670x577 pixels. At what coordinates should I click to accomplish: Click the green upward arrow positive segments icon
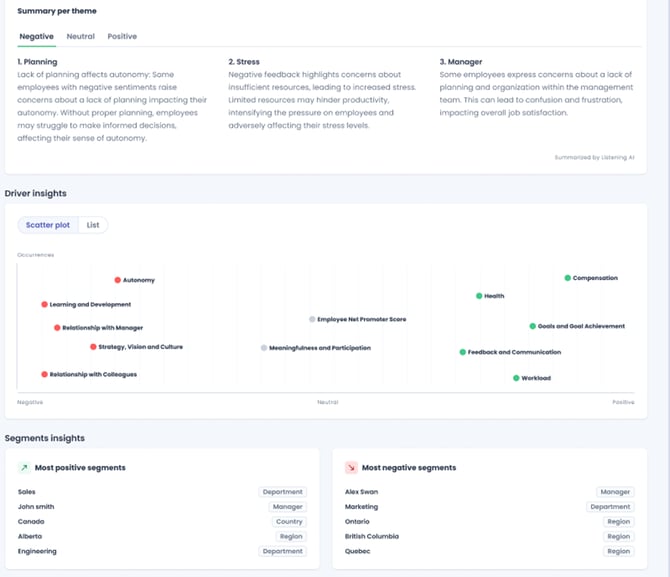click(24, 467)
